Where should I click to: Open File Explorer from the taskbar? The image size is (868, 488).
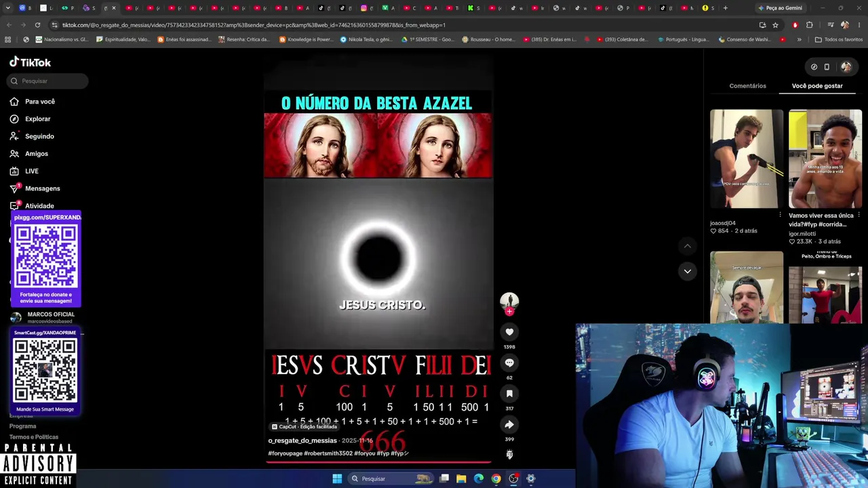[x=461, y=479]
